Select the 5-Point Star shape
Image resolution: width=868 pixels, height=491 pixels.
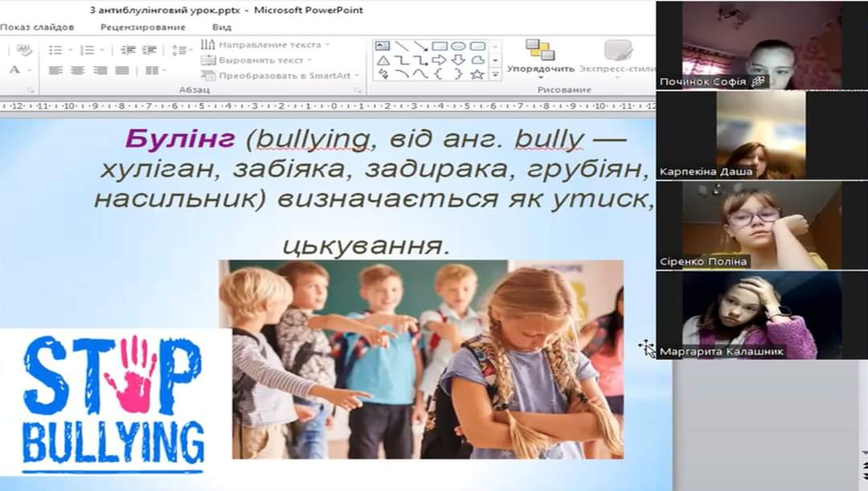[477, 74]
